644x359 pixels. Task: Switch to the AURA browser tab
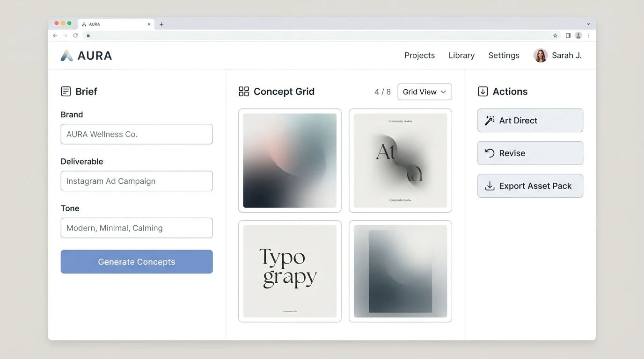(116, 24)
